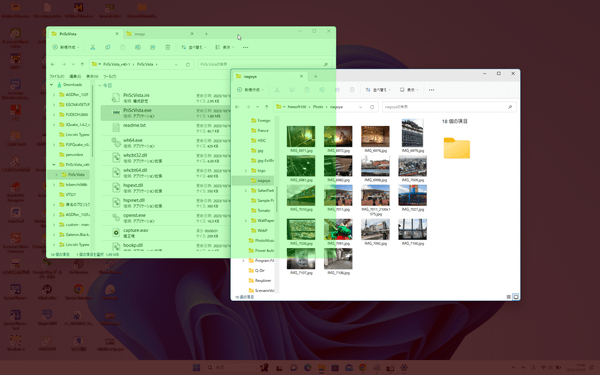Viewport: 600px width, 375px height.
Task: Collapse the 今日 group header
Action: coord(100,86)
